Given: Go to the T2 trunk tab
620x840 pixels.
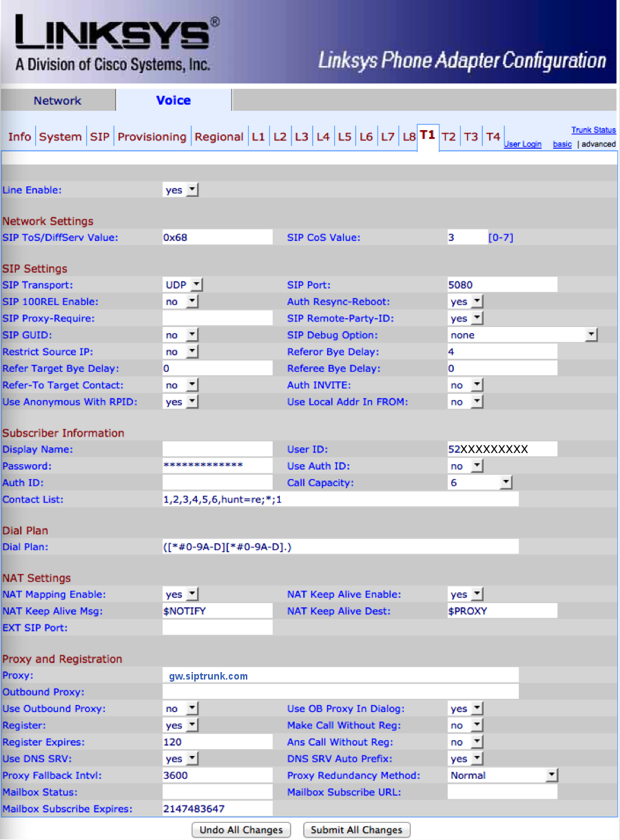Looking at the screenshot, I should pos(449,137).
